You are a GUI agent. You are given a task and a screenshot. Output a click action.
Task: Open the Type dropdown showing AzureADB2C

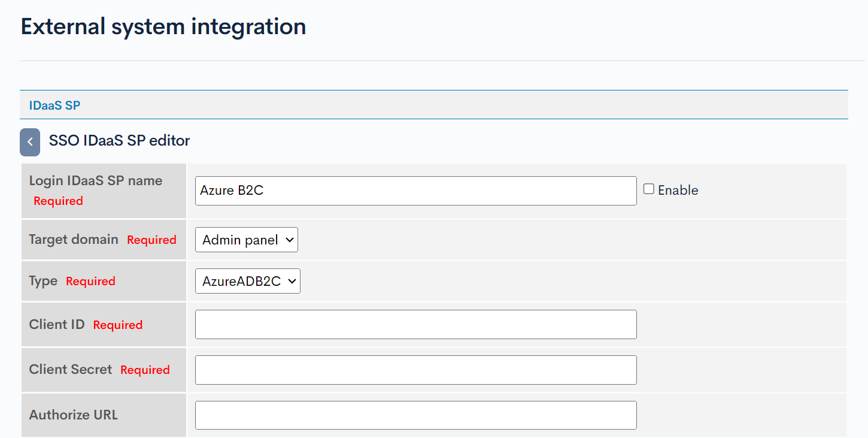tap(247, 281)
